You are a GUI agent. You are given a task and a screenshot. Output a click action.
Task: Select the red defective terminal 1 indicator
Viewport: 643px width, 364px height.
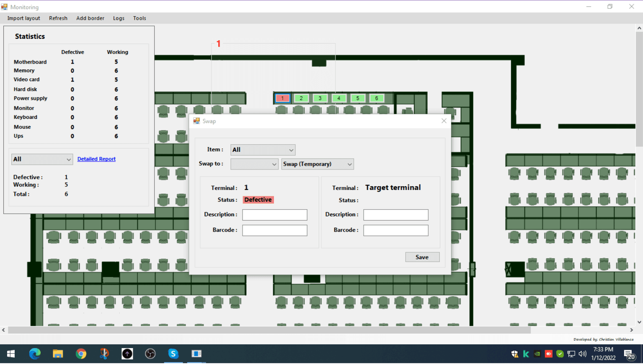click(282, 98)
